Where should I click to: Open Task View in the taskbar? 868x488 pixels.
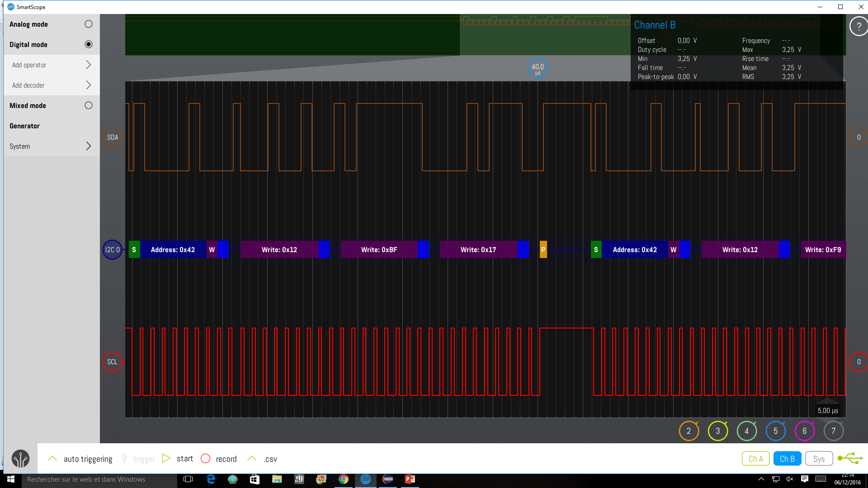coord(188,479)
